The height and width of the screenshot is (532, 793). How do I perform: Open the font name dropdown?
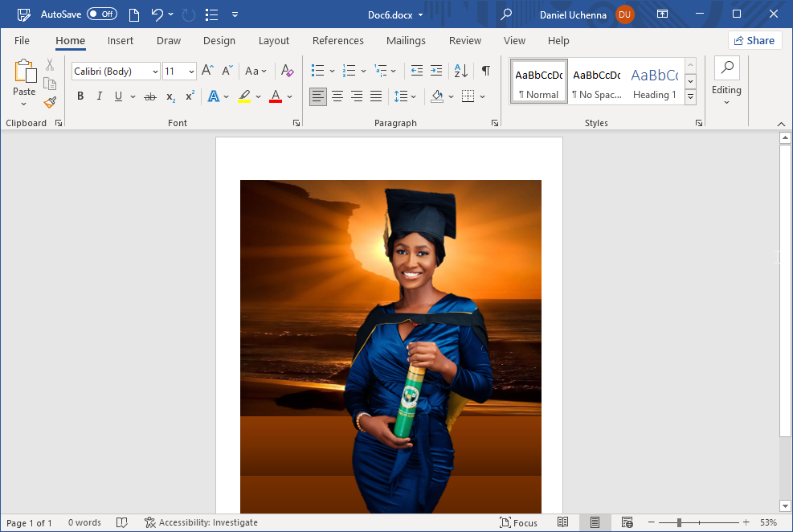tap(155, 72)
